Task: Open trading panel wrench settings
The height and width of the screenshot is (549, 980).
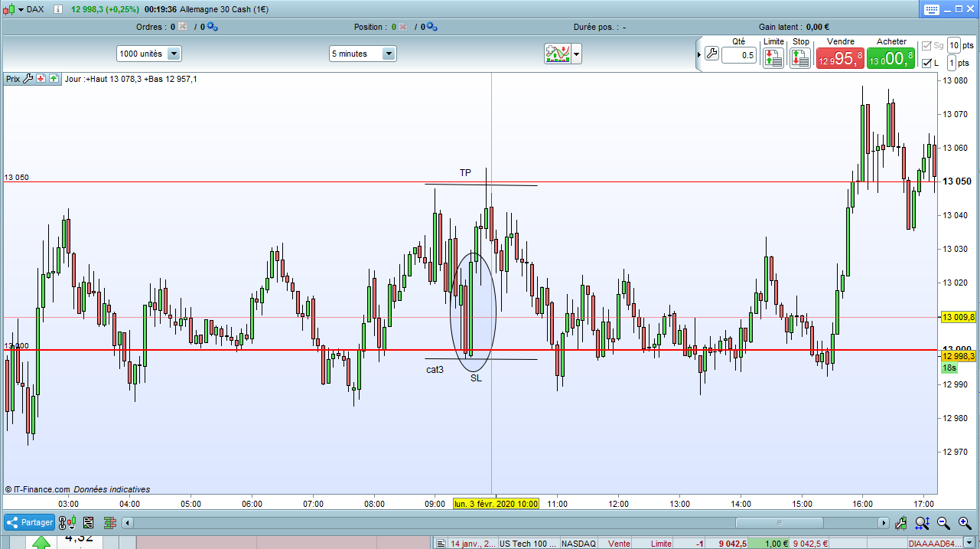Action: [711, 54]
